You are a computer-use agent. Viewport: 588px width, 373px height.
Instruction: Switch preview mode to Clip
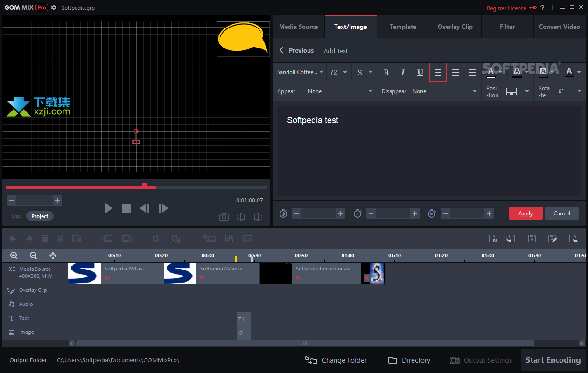(x=16, y=216)
